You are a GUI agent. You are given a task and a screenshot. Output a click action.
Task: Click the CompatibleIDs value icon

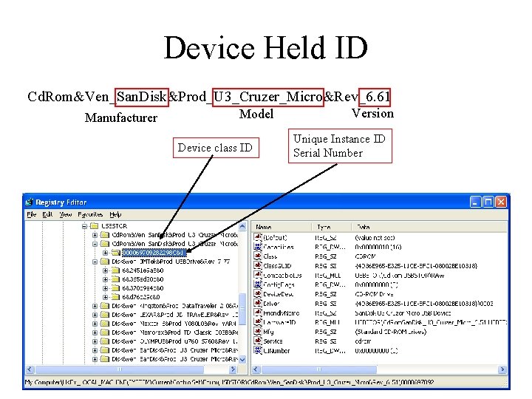pyautogui.click(x=258, y=275)
